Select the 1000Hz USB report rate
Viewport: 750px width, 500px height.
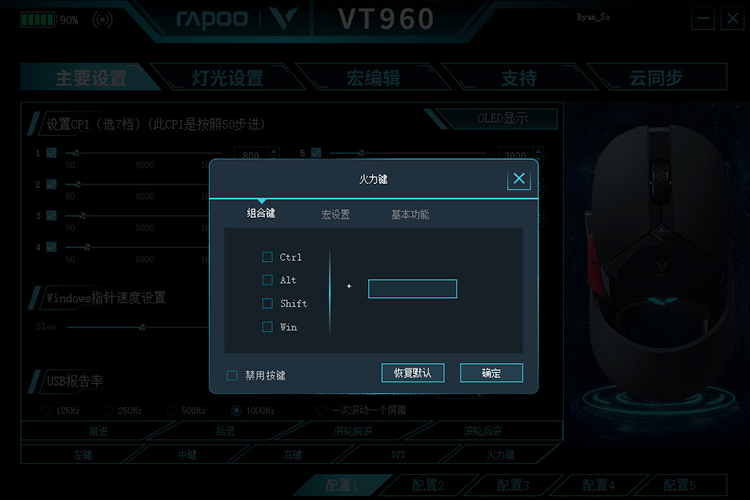(x=236, y=410)
